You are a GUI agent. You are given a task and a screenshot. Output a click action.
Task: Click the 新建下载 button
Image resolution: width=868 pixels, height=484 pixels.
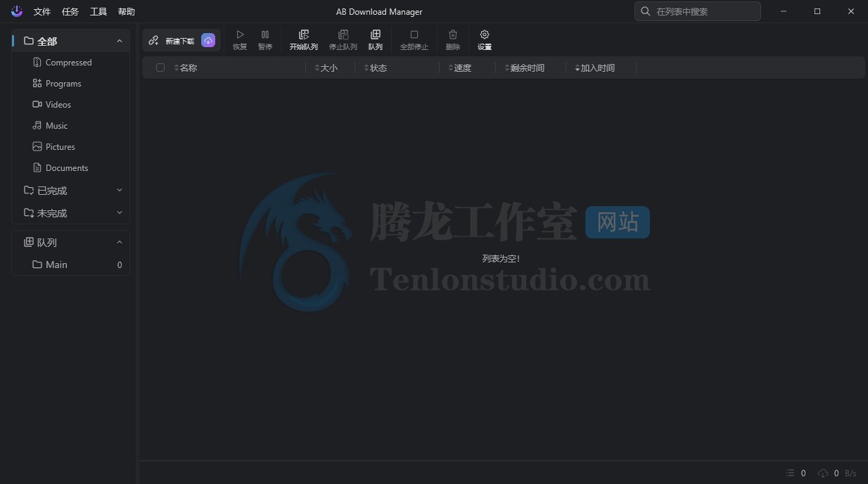pyautogui.click(x=180, y=41)
